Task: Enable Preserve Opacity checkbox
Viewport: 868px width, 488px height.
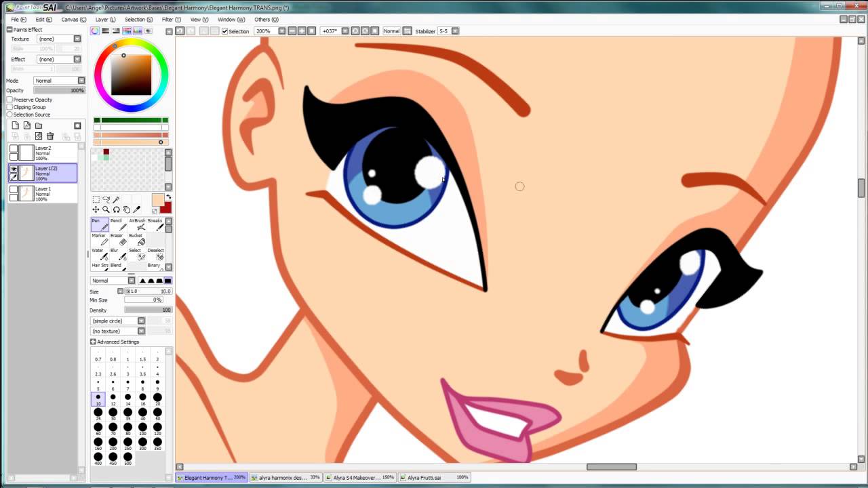Action: (x=9, y=100)
